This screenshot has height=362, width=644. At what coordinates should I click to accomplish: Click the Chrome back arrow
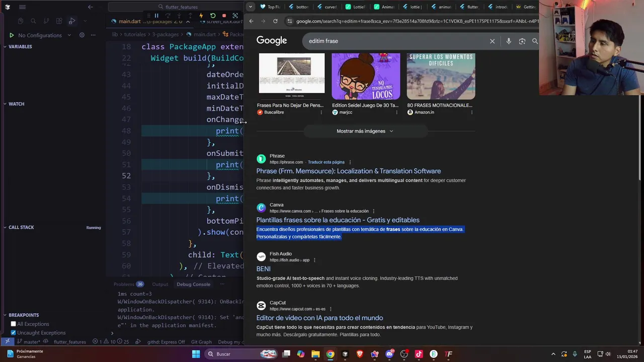pos(251,21)
